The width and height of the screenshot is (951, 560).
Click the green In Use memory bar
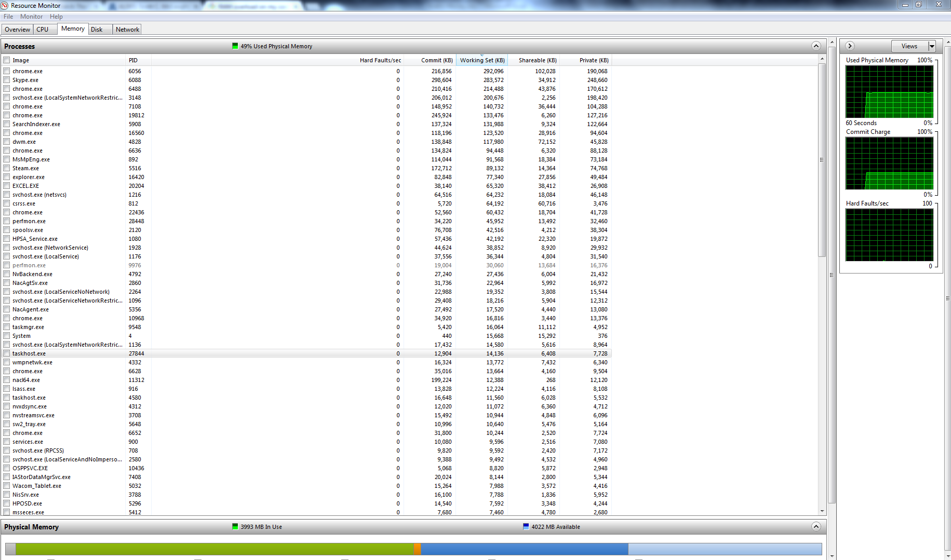point(215,549)
